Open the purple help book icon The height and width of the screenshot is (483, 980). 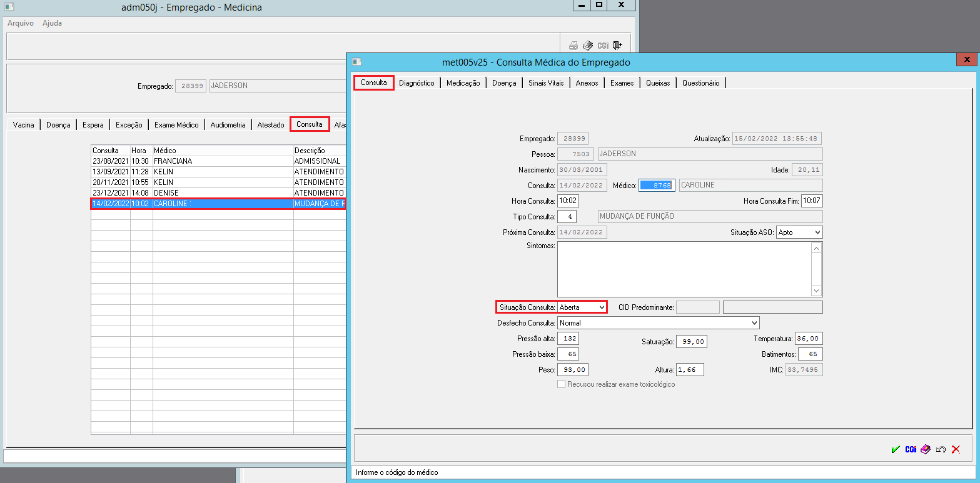(926, 449)
